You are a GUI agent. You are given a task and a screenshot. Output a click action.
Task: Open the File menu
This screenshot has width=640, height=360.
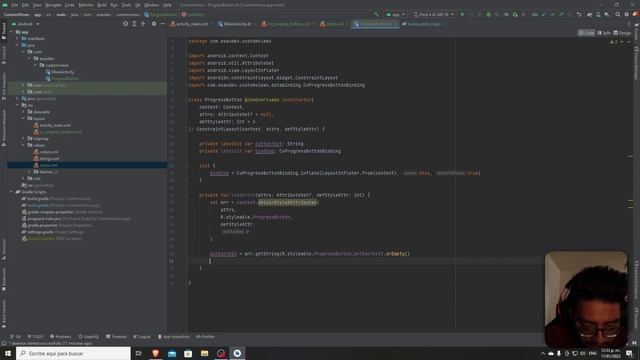[x=15, y=5]
